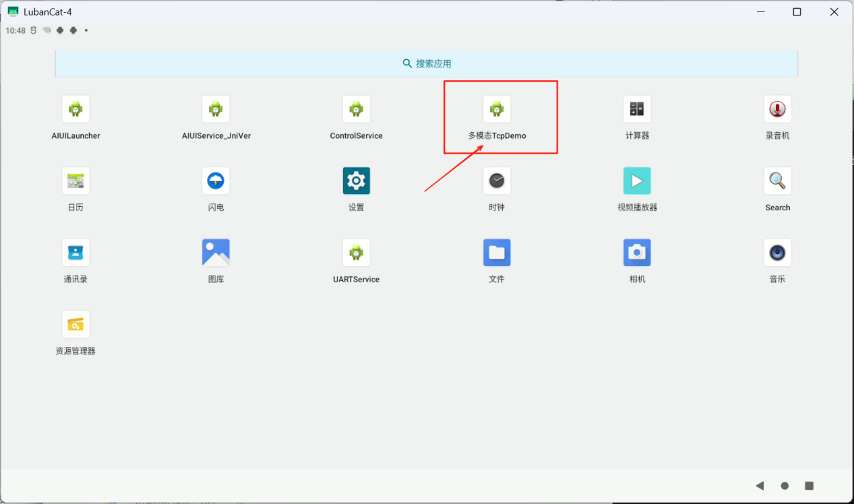Open the Search app icon
Viewport: 854px width, 504px height.
coord(777,181)
